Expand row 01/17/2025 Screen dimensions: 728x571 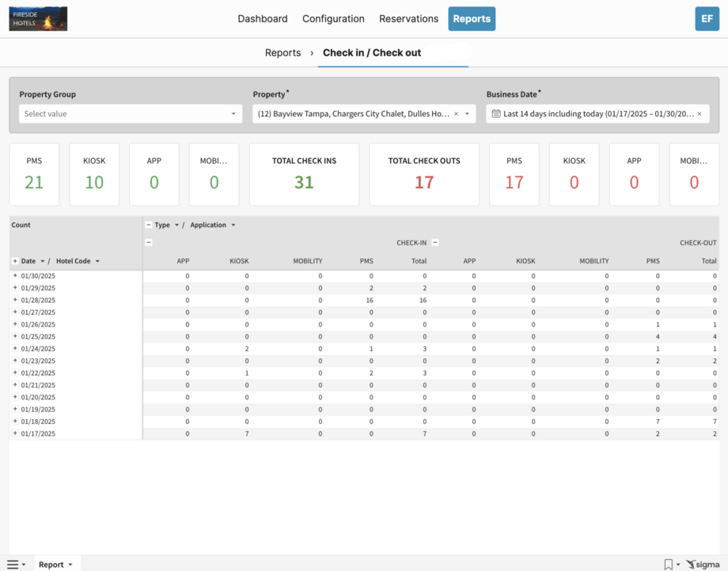coord(15,433)
